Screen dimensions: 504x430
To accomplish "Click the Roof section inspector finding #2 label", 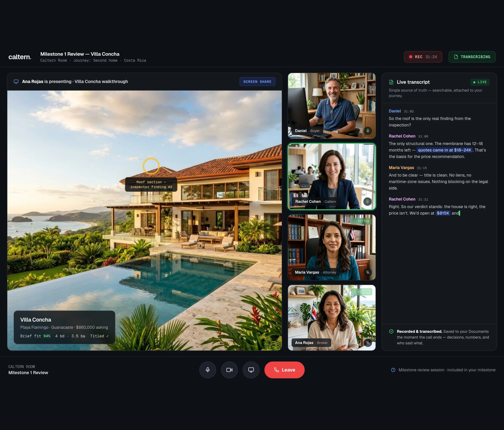I will pos(151,185).
